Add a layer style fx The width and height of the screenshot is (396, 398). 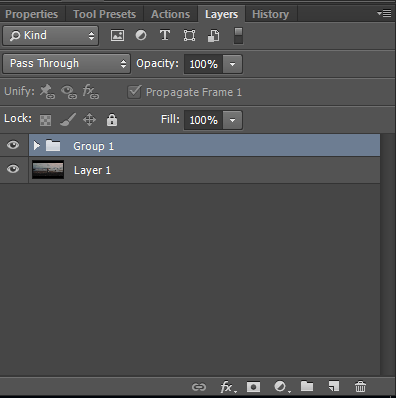(228, 387)
